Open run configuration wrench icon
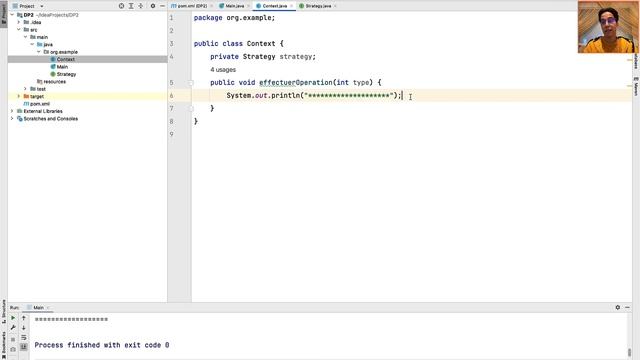The width and height of the screenshot is (640, 360). 13,328
